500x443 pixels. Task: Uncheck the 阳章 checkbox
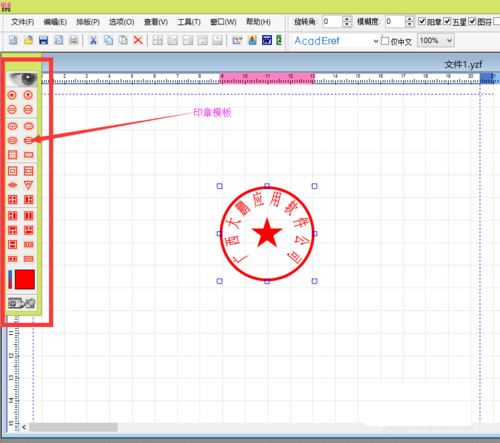[422, 21]
